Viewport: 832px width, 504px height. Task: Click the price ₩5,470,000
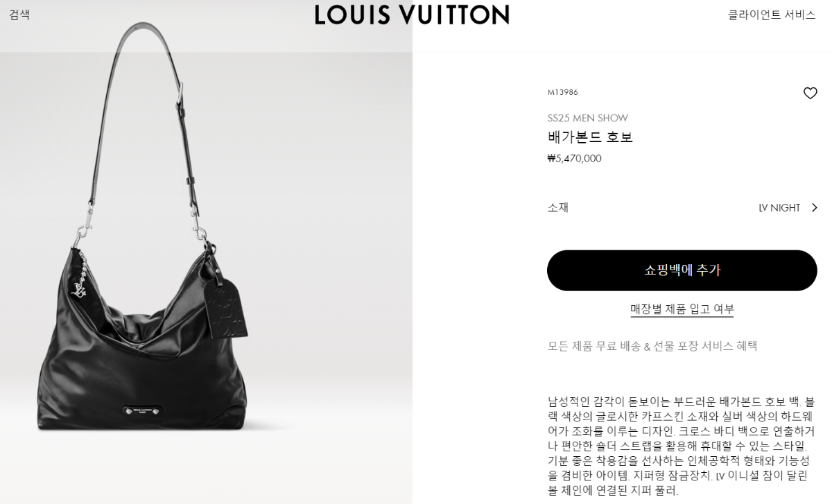coord(574,159)
